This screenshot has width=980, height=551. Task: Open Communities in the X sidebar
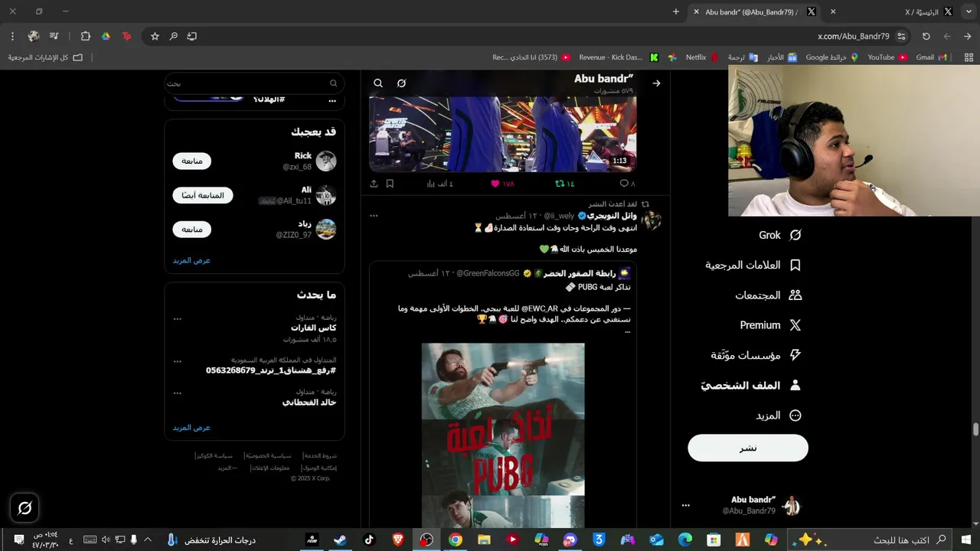[x=768, y=295]
